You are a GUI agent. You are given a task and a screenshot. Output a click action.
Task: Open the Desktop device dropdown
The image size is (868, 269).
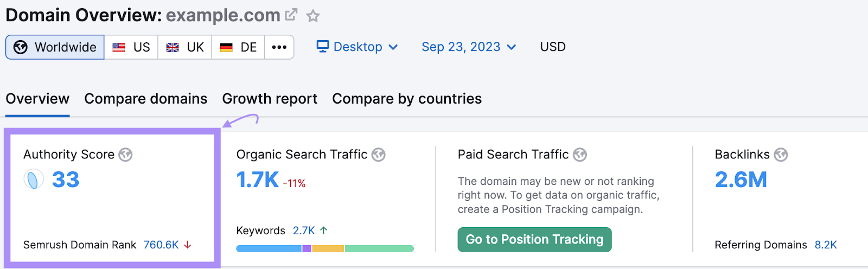(x=358, y=47)
